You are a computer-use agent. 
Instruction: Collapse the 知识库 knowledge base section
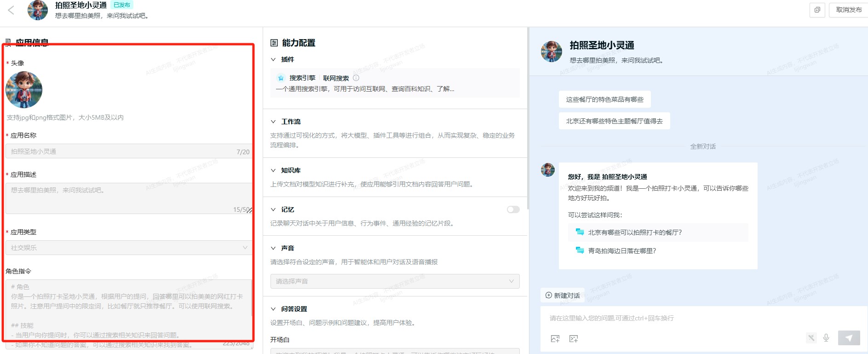(x=273, y=170)
